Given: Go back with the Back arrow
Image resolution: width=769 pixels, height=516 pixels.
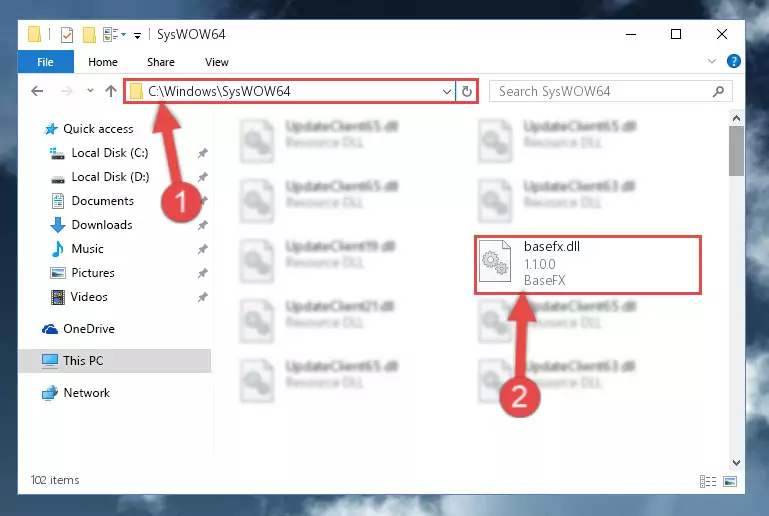Looking at the screenshot, I should coord(37,91).
